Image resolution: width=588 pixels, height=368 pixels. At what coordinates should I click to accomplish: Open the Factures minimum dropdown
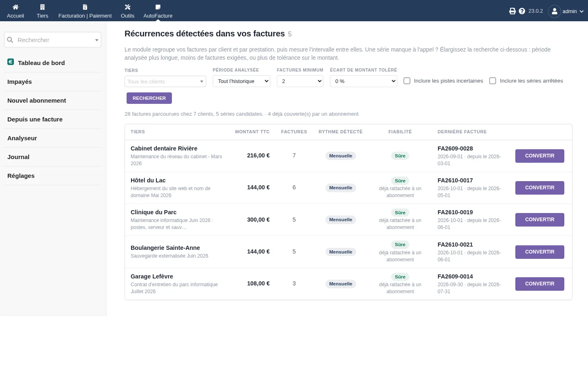(x=300, y=81)
